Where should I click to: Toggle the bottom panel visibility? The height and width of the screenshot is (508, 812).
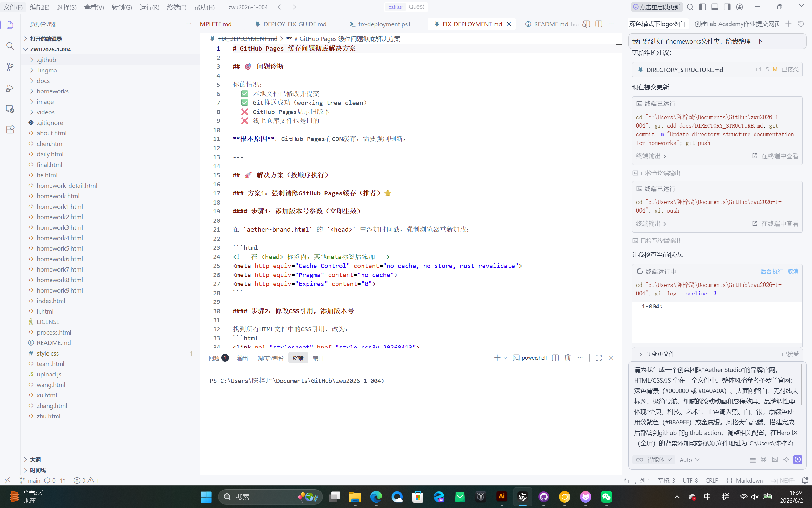pyautogui.click(x=715, y=7)
